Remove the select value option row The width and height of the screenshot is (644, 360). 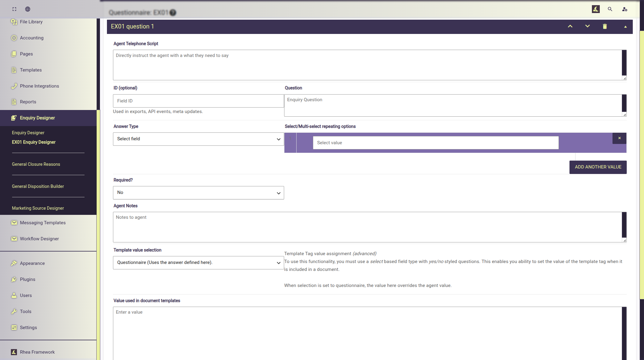[x=619, y=138]
